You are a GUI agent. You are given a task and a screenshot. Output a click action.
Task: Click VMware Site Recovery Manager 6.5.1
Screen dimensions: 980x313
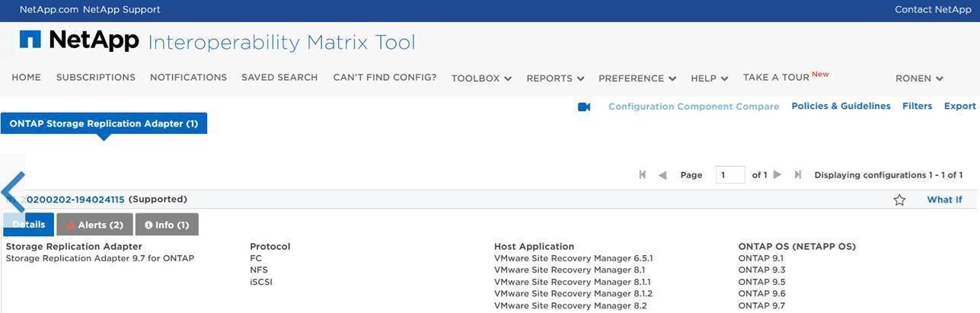tap(573, 258)
